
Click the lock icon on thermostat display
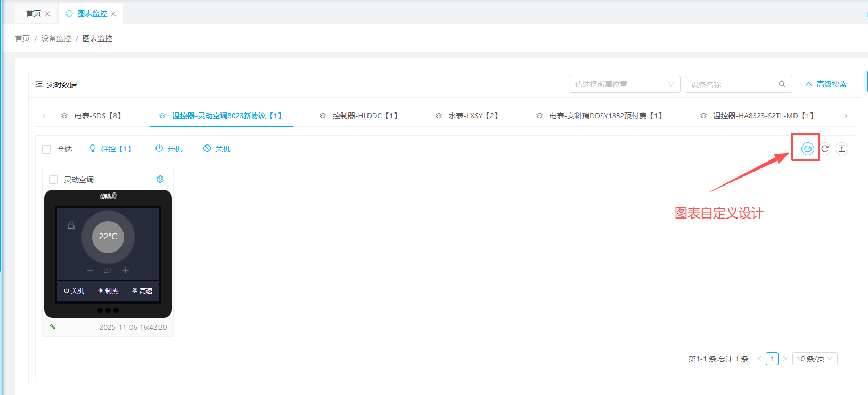pos(71,225)
